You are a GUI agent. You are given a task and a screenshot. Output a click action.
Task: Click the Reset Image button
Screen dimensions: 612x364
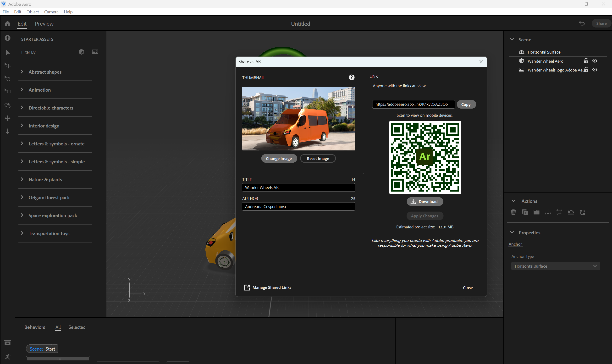(318, 159)
